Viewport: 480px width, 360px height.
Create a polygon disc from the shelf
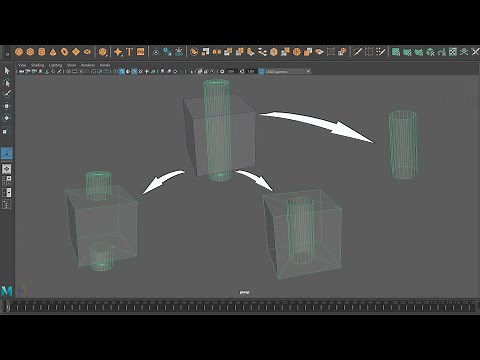[87, 52]
